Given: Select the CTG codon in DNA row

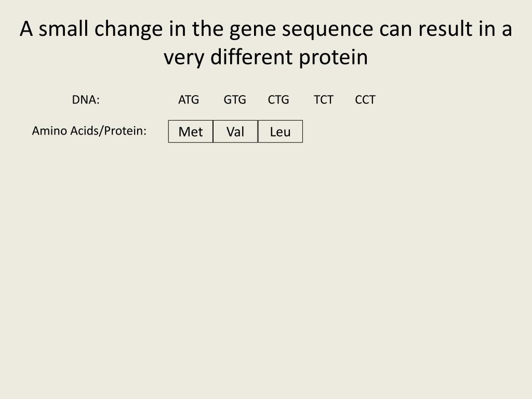Looking at the screenshot, I should tap(278, 100).
